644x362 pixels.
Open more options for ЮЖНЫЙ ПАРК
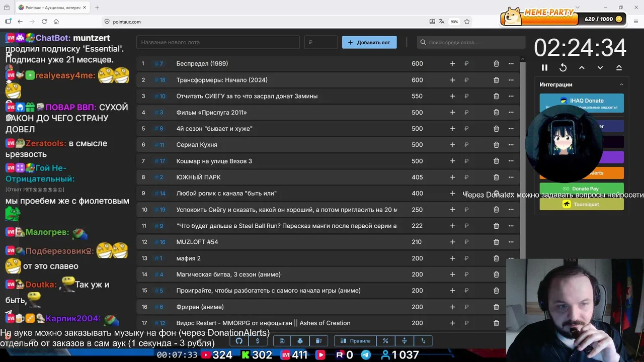coord(511,177)
